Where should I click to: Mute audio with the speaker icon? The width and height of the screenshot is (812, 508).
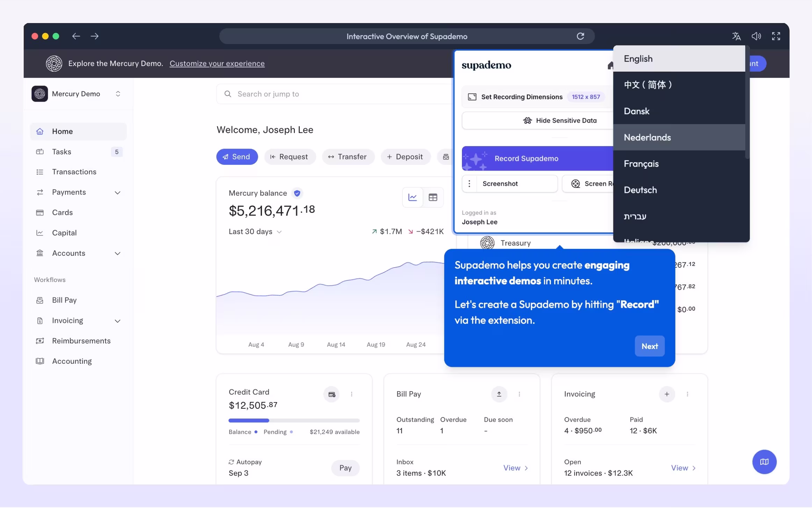tap(756, 36)
